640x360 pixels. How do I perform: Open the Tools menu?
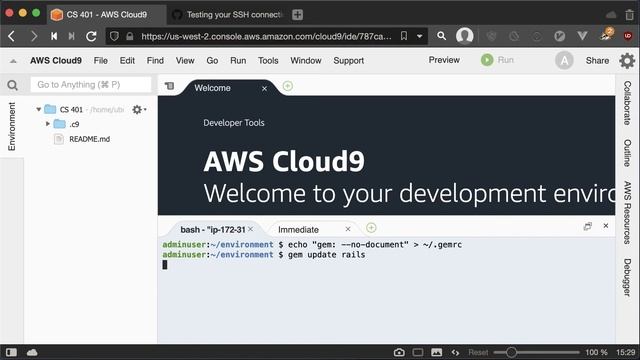[x=268, y=60]
